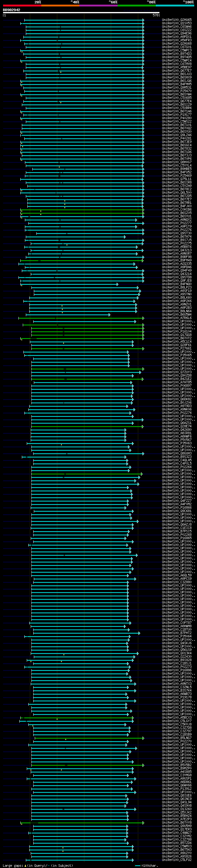Screen dimensions: 197x868
Task: Open hit UniRef100_A9SF19
Action: [177, 291]
